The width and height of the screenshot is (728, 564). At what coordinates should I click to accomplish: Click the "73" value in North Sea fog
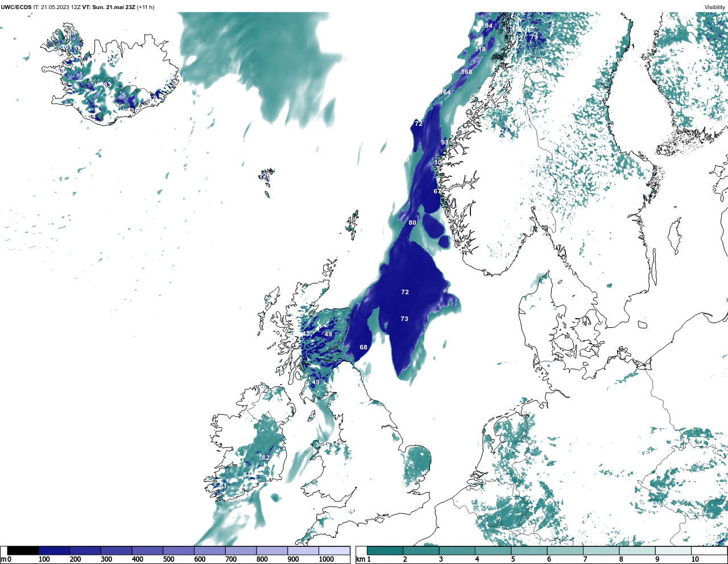[x=404, y=319]
